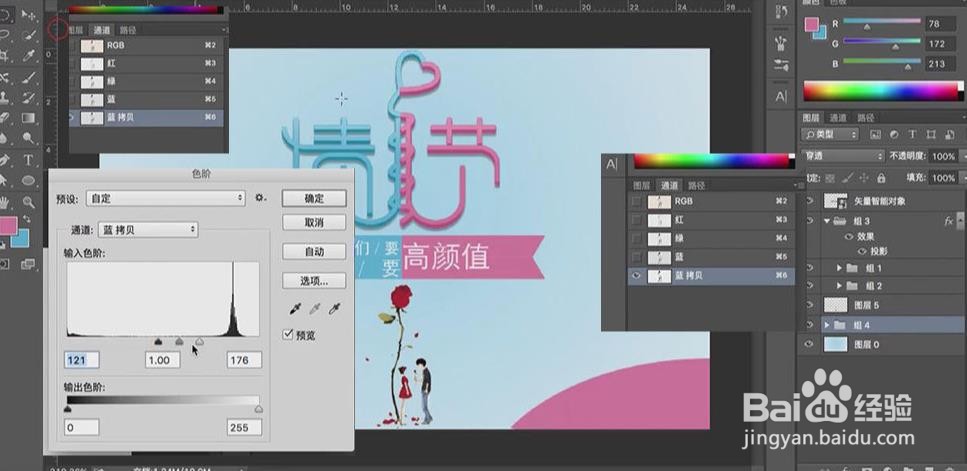The image size is (967, 471).
Task: Swap foreground and background colors
Action: tap(27, 219)
